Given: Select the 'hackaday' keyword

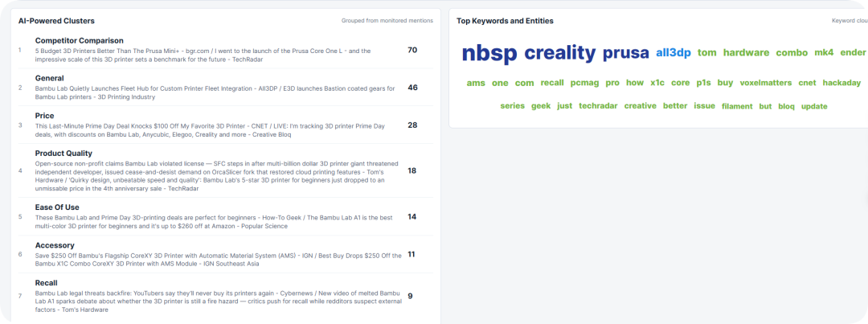Looking at the screenshot, I should 842,83.
